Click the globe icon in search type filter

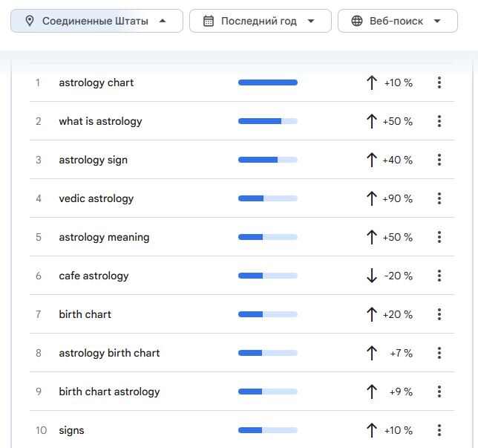[x=357, y=21]
